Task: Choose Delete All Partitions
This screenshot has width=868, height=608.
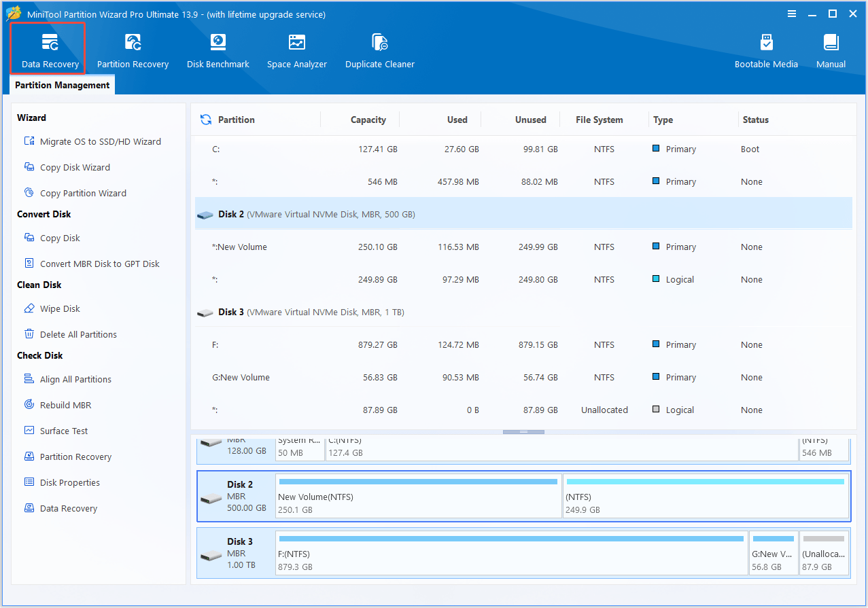Action: tap(70, 334)
